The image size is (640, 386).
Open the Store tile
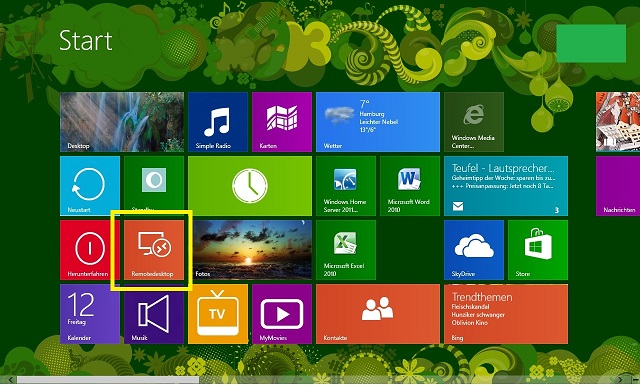(x=538, y=250)
